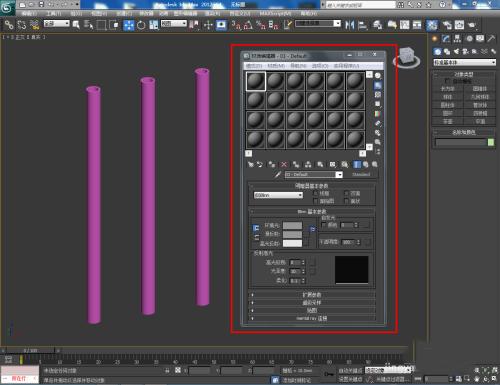This screenshot has width=500, height=385.
Task: Click the 圆柱体 cylinder button
Action: [x=447, y=105]
